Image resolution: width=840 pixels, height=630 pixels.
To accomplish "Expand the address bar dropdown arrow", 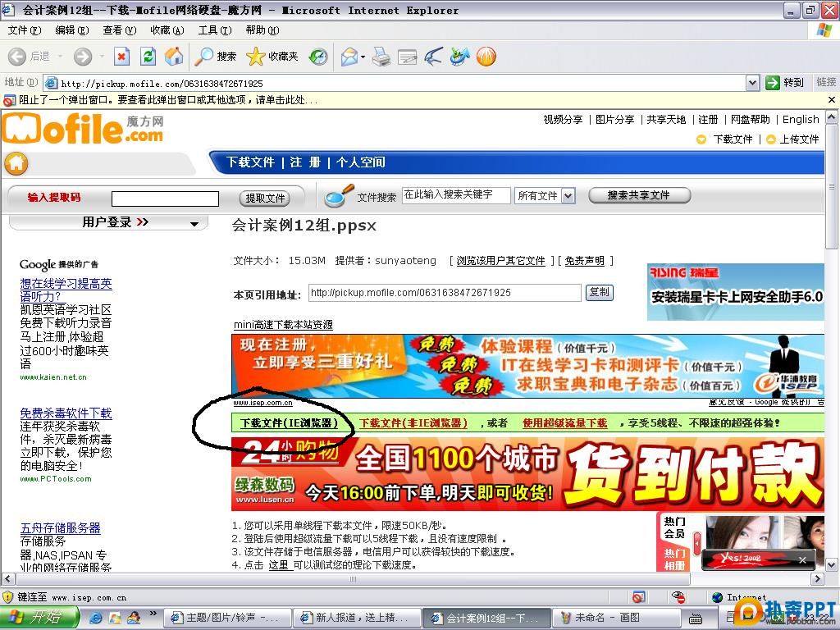I will (x=753, y=83).
